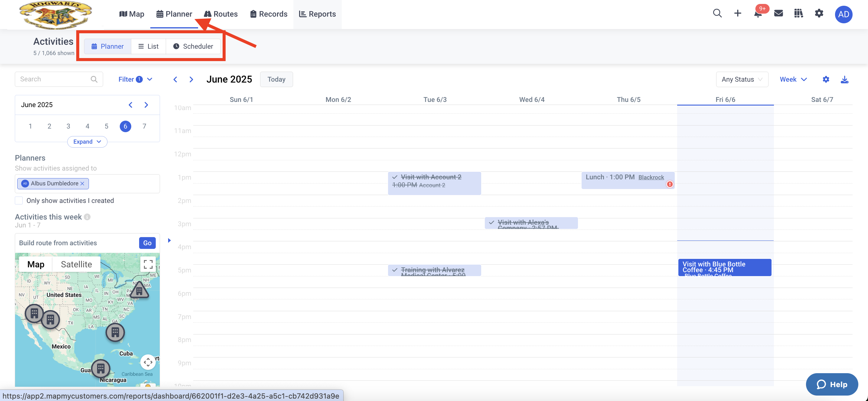
Task: Click the red alert icon on Lunch activity
Action: 670,184
